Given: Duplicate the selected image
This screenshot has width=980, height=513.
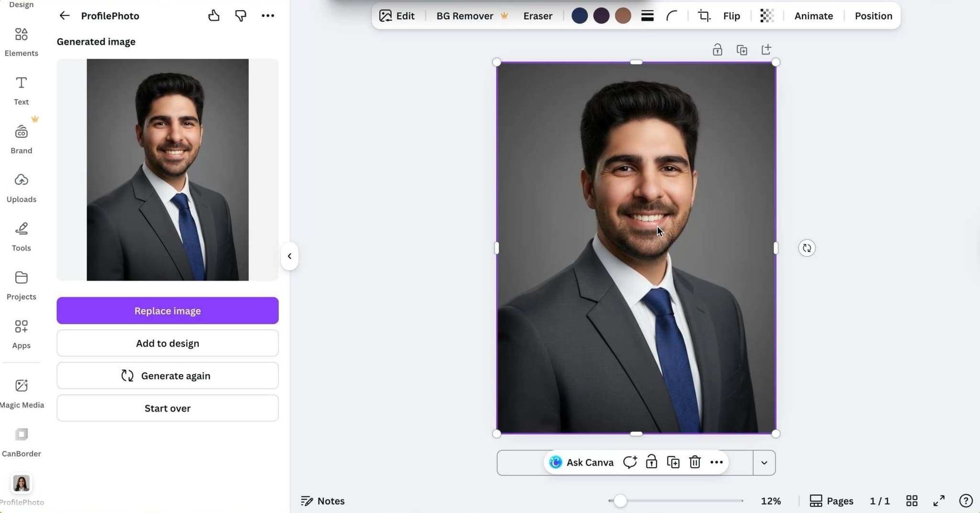Looking at the screenshot, I should pyautogui.click(x=673, y=462).
